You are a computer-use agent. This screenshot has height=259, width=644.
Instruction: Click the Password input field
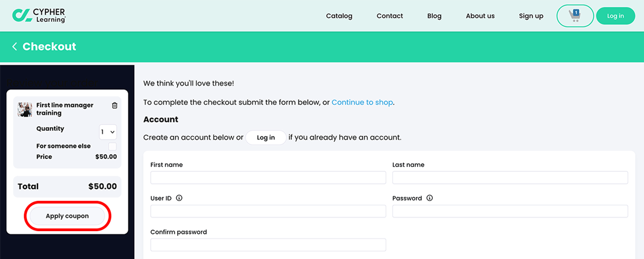click(x=510, y=211)
